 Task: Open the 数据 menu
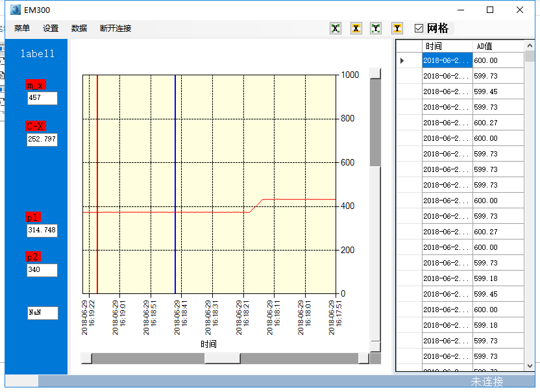coord(79,29)
